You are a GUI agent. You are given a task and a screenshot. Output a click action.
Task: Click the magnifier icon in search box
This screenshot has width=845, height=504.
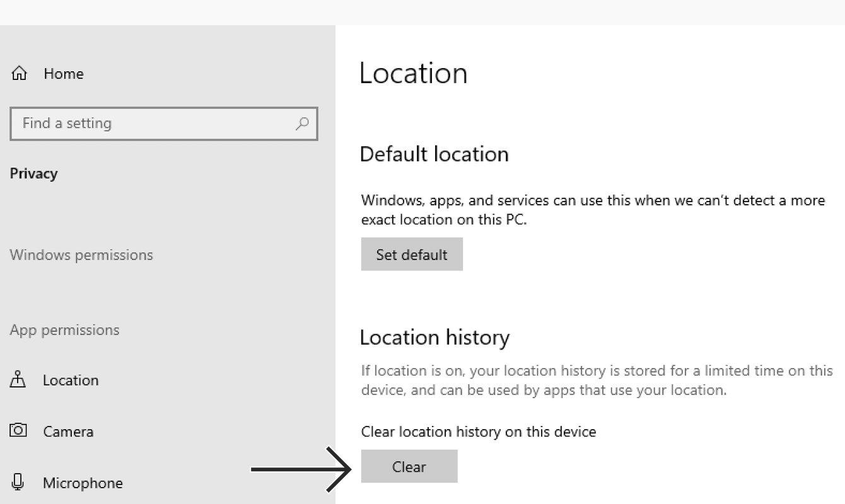pyautogui.click(x=302, y=123)
